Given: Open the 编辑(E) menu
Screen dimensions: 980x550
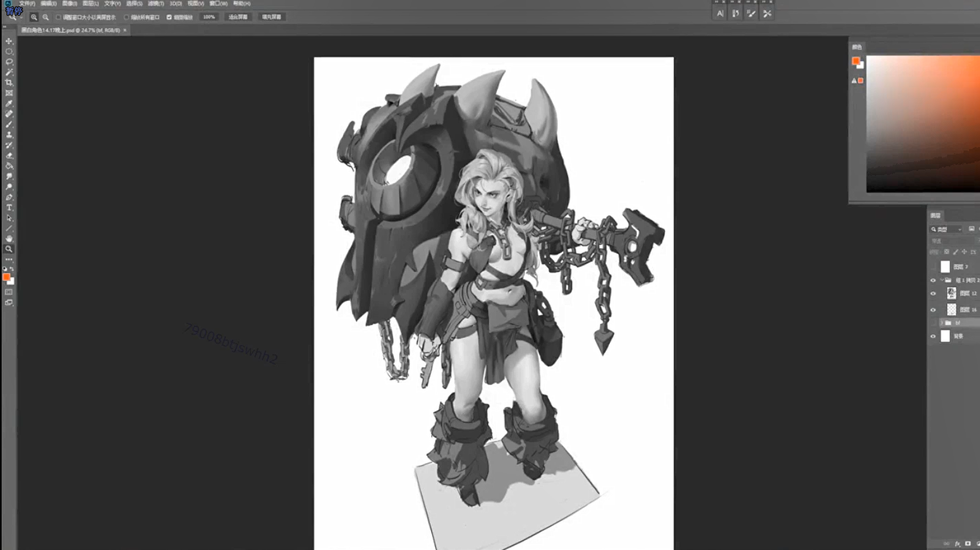Looking at the screenshot, I should pos(48,4).
